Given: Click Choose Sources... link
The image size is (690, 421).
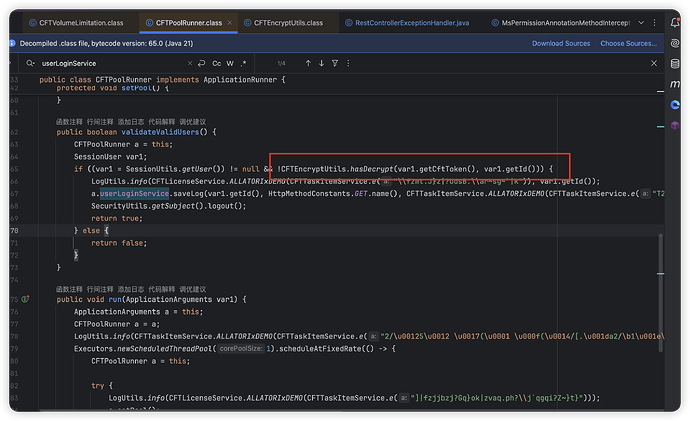Looking at the screenshot, I should click(x=628, y=43).
